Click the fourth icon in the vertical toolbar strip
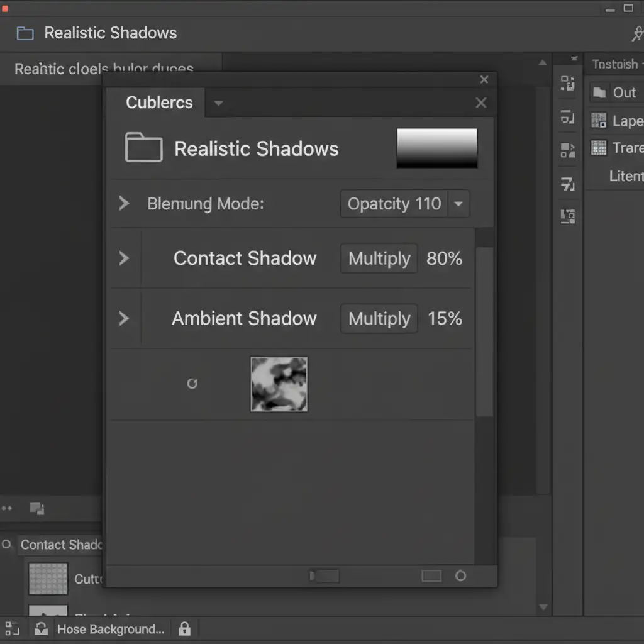 (567, 184)
